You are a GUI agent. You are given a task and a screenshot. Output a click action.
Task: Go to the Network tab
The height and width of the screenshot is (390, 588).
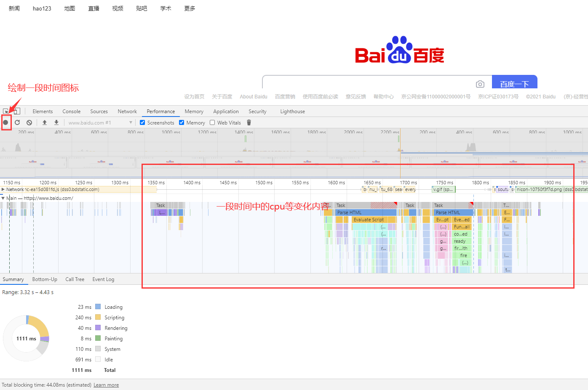[127, 111]
